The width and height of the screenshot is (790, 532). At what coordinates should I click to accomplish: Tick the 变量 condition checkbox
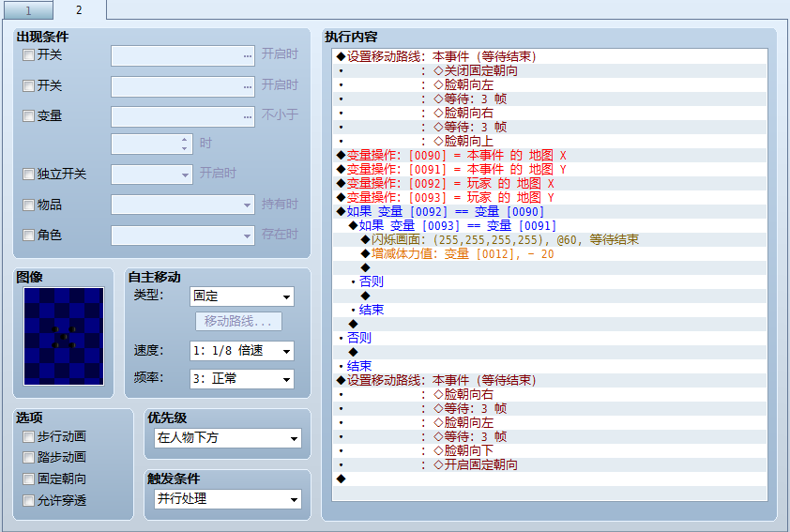tap(28, 115)
